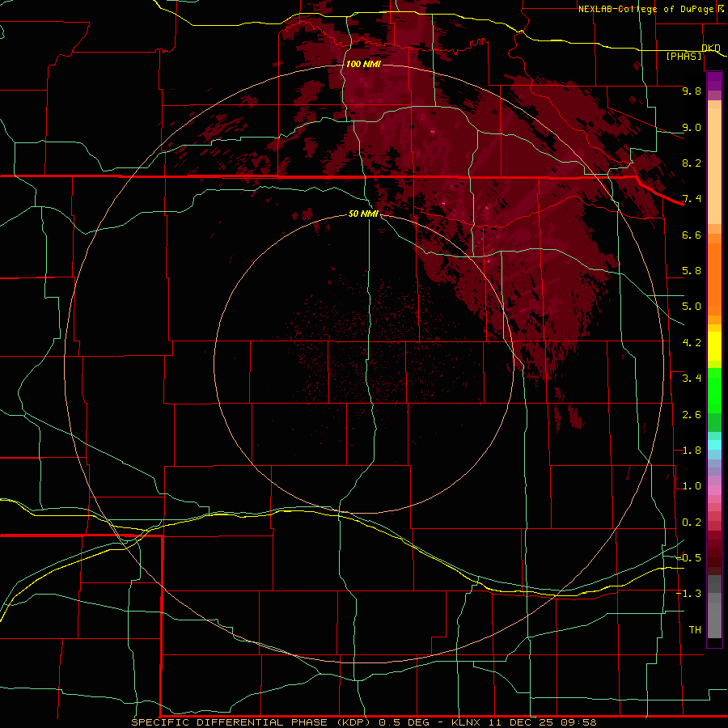Click the 9.8 value on the color scale
728x728 pixels.
tap(692, 91)
